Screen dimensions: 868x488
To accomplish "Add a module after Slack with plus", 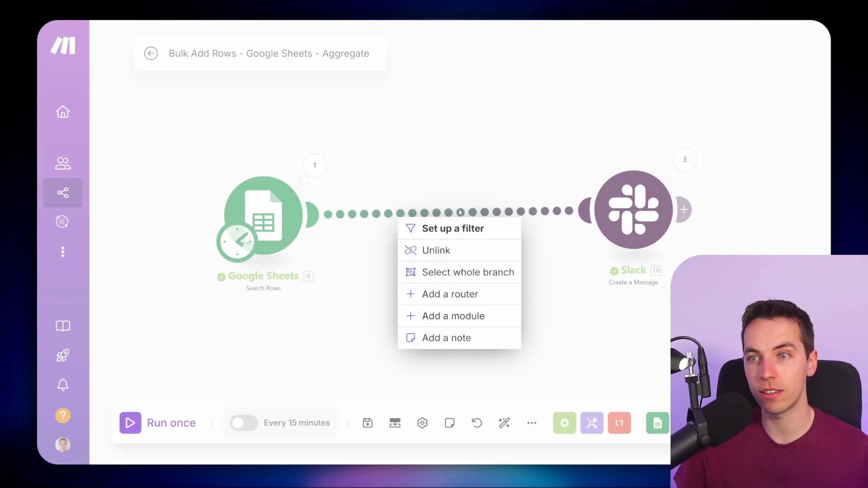I will [684, 210].
